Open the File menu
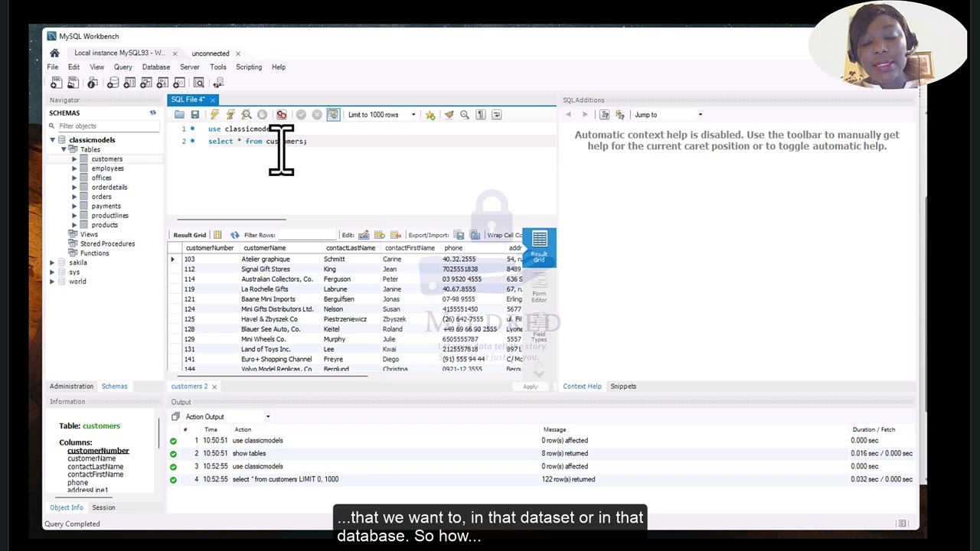980x551 pixels. [x=53, y=67]
